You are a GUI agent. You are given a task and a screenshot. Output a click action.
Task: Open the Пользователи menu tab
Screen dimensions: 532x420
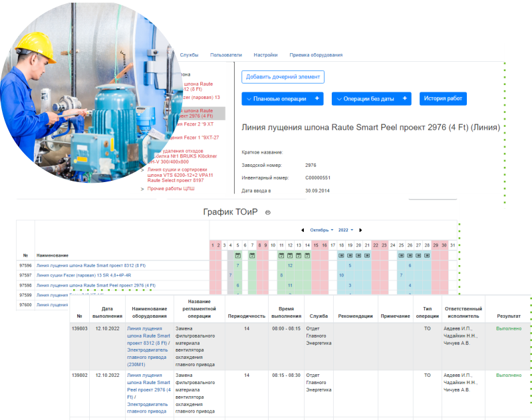point(226,55)
